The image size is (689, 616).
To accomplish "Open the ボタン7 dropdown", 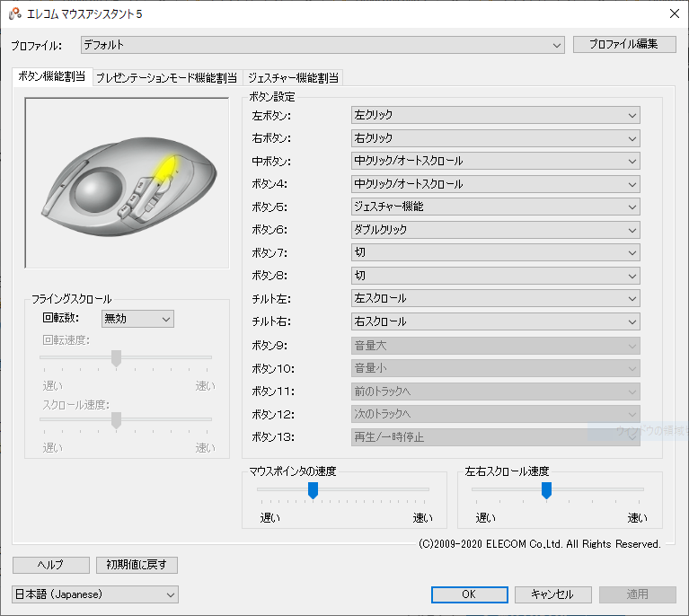I will pos(495,252).
